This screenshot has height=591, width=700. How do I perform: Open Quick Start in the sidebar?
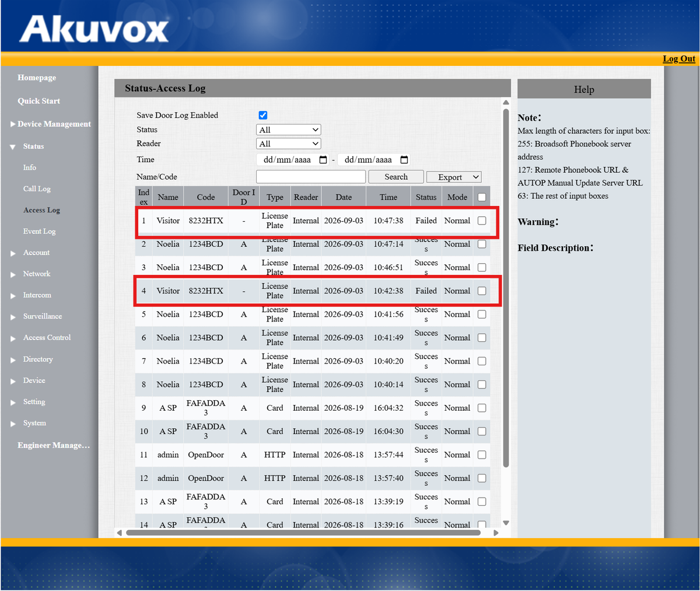coord(38,101)
